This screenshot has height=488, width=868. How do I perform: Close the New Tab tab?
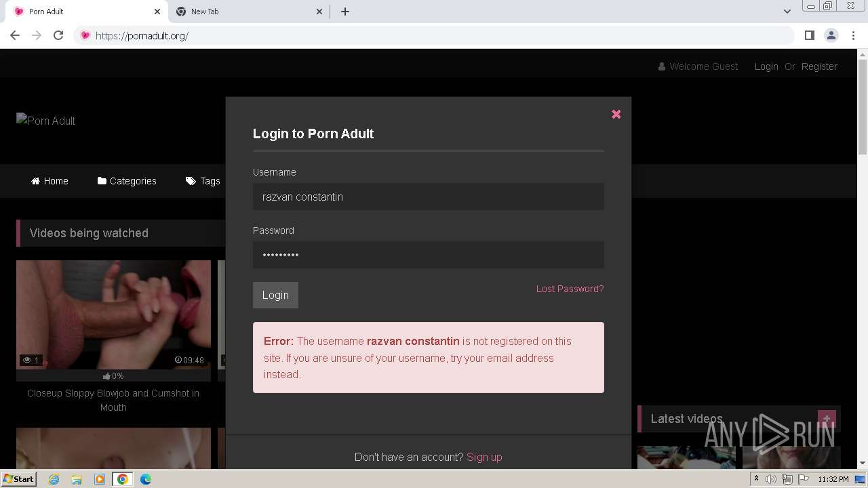pyautogui.click(x=319, y=12)
